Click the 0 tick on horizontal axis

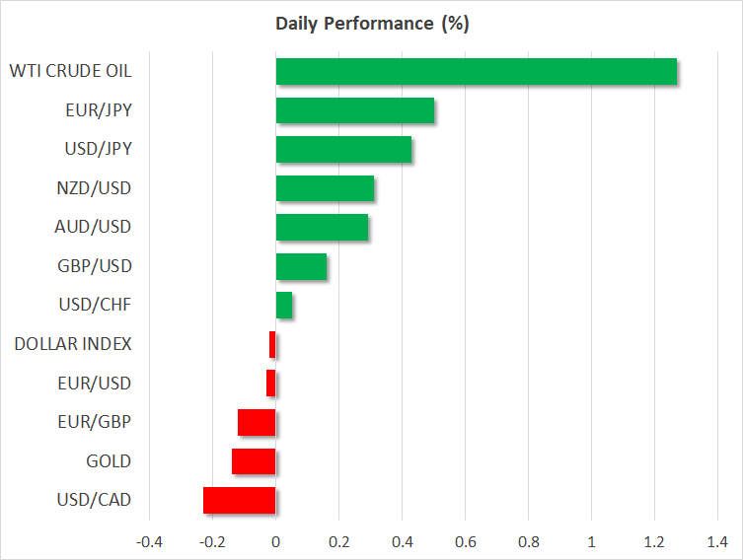coord(276,541)
